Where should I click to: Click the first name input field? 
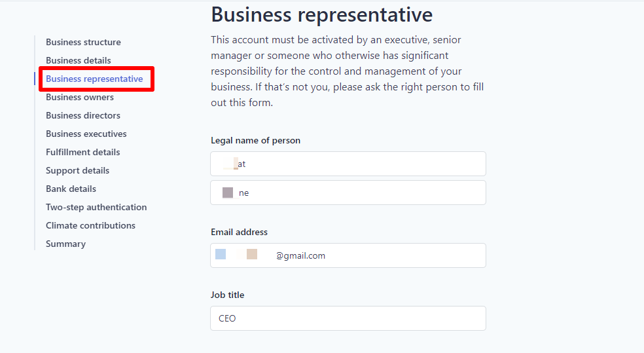[348, 164]
